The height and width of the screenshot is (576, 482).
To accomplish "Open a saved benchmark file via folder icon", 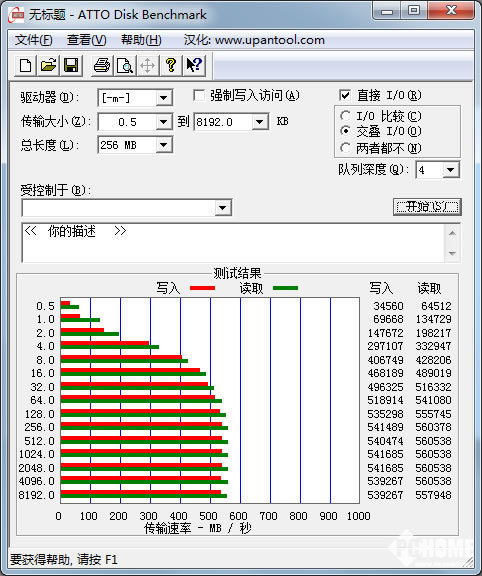I will coord(48,66).
